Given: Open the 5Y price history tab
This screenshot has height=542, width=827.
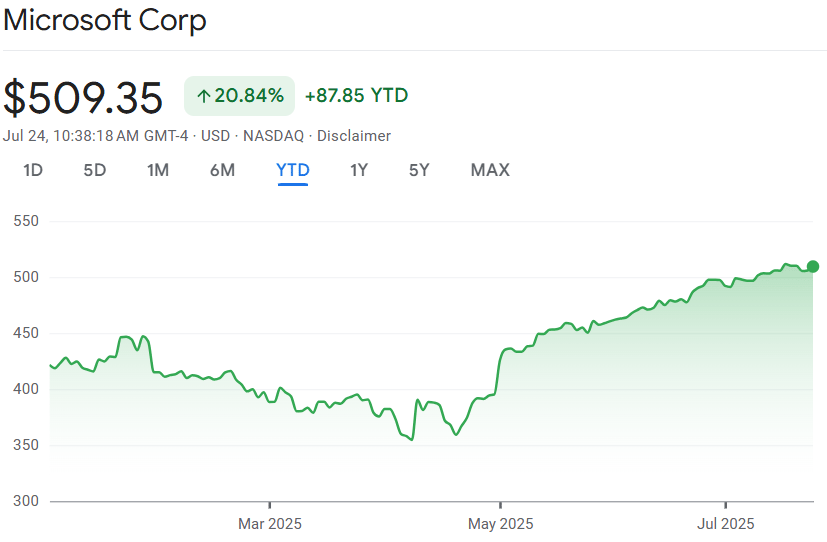Looking at the screenshot, I should click(419, 170).
